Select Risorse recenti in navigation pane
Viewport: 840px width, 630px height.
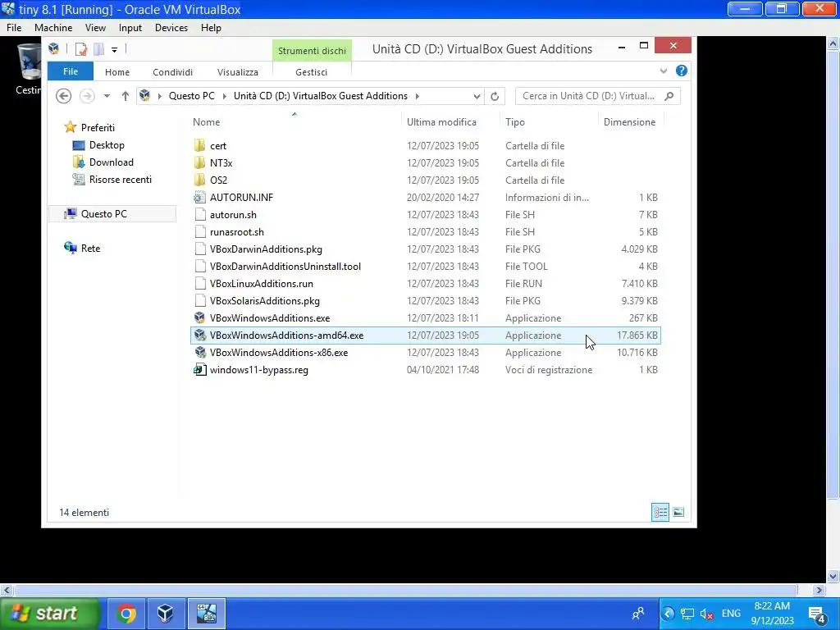[x=120, y=180]
